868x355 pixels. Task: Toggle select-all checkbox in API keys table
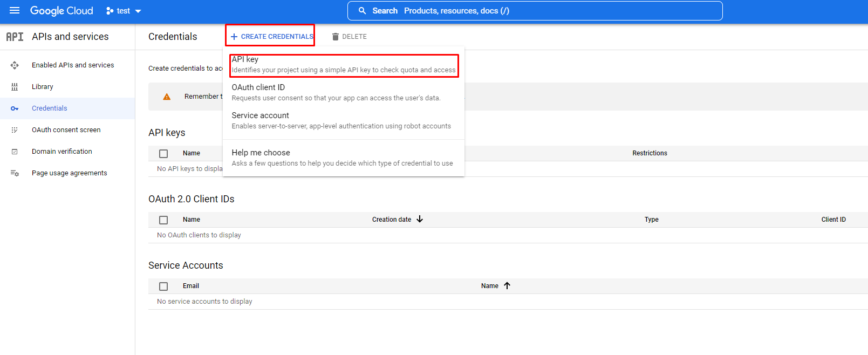tap(163, 154)
